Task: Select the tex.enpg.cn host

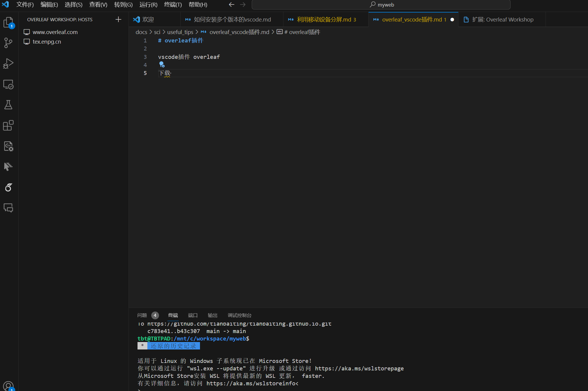Action: pos(47,42)
